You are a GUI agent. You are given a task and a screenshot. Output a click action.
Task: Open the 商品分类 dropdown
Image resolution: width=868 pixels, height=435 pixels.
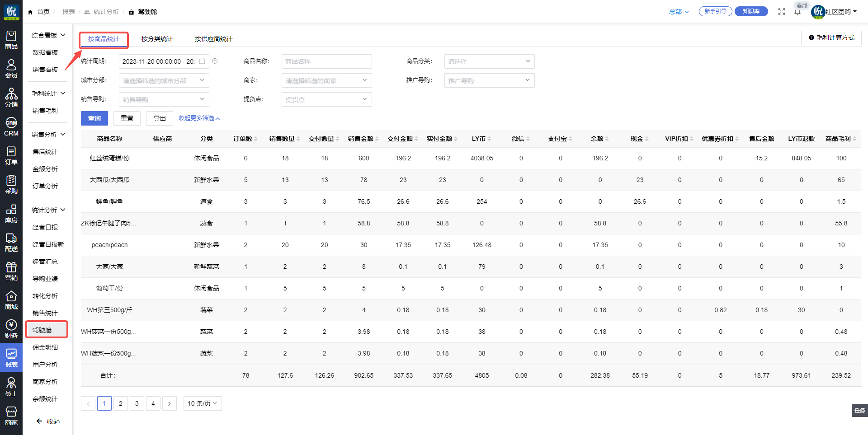pos(490,61)
